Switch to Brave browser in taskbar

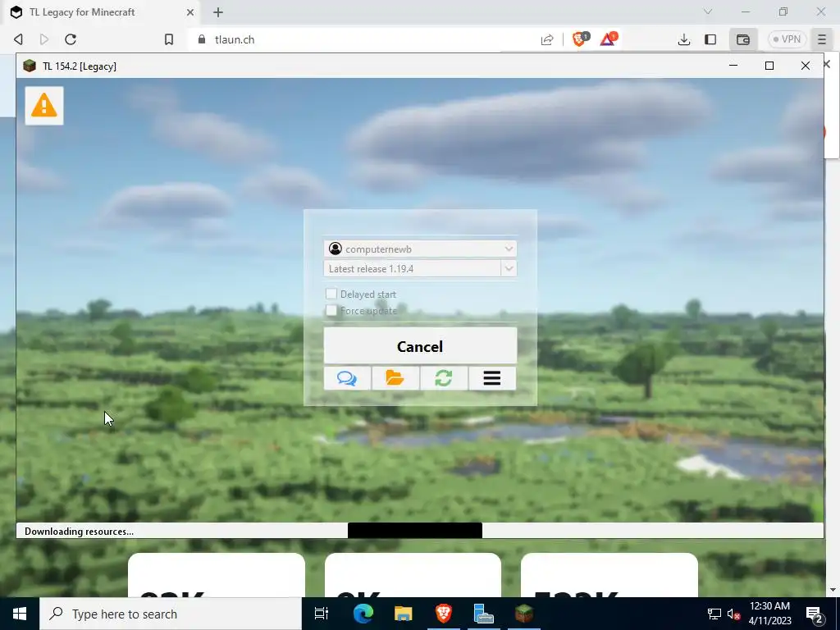click(444, 614)
